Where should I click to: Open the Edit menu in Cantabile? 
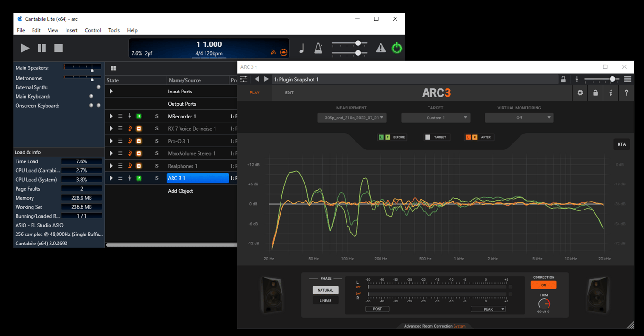(36, 30)
